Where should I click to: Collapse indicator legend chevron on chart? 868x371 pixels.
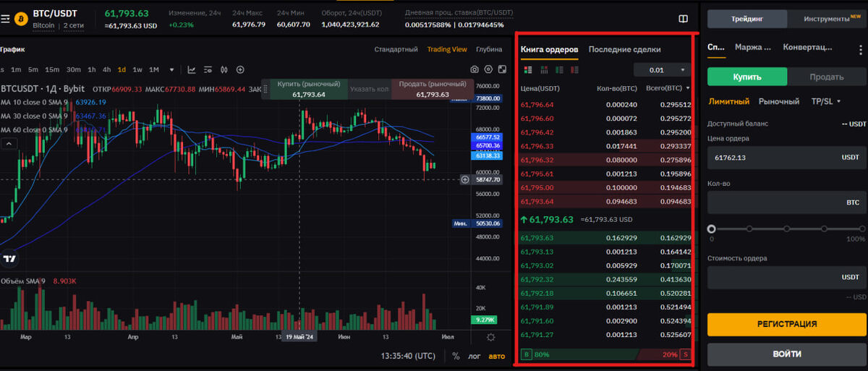click(x=9, y=144)
